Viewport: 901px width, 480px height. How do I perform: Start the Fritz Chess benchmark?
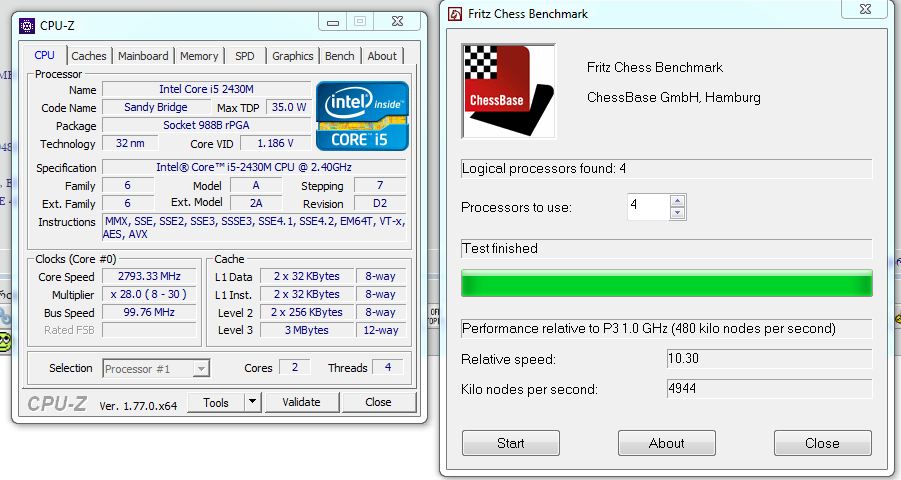point(510,443)
